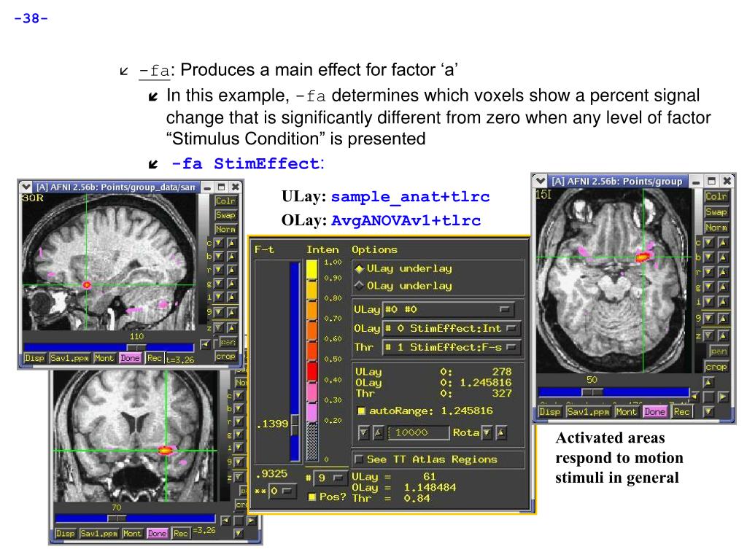This screenshot has width=747, height=560.
Task: Open the # 9 color panes dropdown
Action: [x=330, y=478]
